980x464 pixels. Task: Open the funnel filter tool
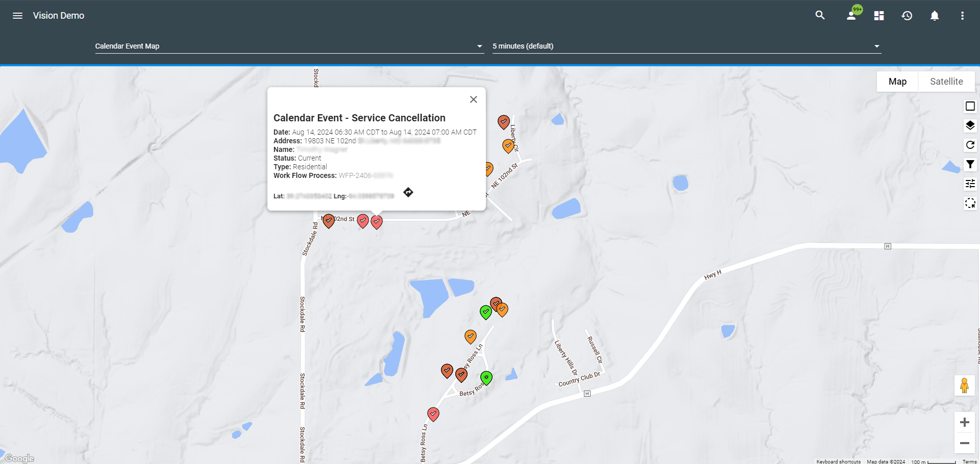(970, 164)
